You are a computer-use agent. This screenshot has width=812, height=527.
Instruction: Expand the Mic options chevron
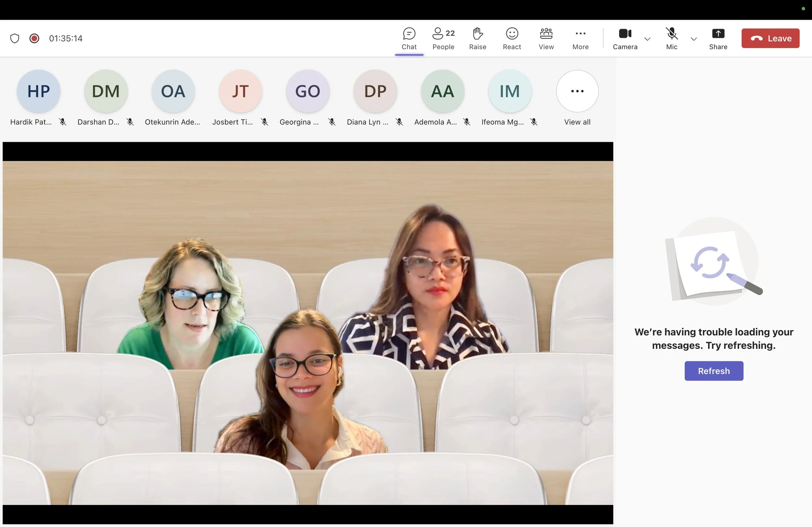pos(693,39)
